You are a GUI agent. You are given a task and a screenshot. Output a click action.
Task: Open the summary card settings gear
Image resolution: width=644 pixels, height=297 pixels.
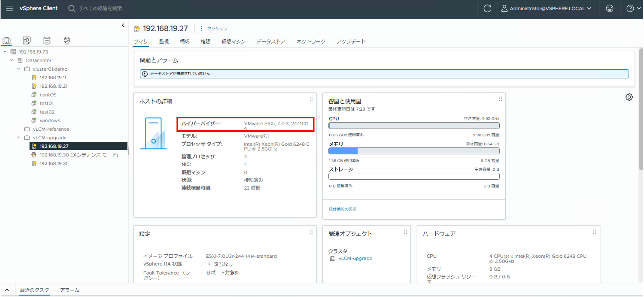(629, 97)
